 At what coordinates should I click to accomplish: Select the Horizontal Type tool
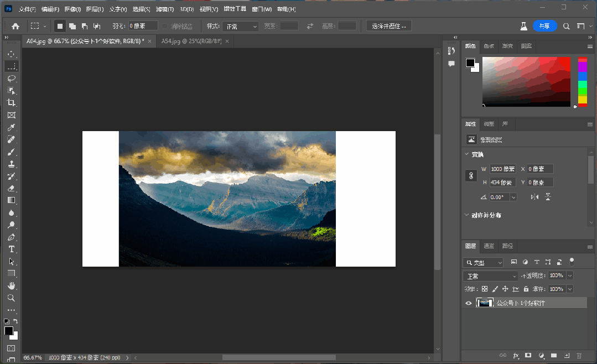[x=11, y=249]
